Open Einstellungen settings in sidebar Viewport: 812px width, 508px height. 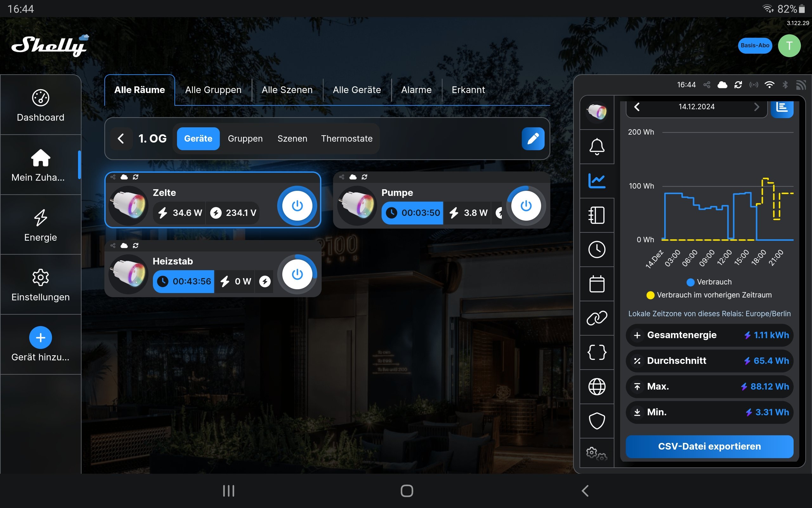(41, 284)
